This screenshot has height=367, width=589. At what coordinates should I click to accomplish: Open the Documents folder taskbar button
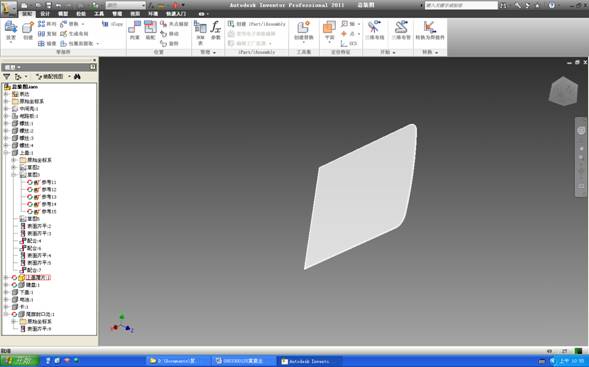coord(178,361)
